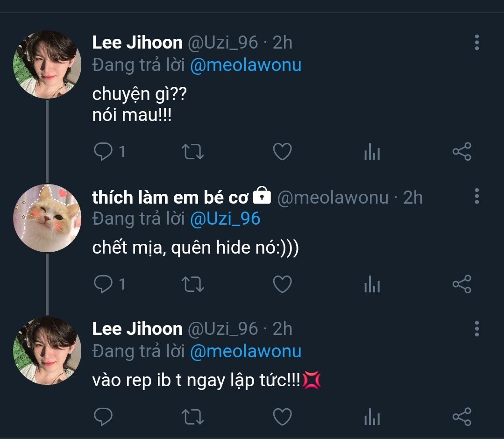Open more options for last tweet
This screenshot has width=504, height=439.
[x=476, y=328]
